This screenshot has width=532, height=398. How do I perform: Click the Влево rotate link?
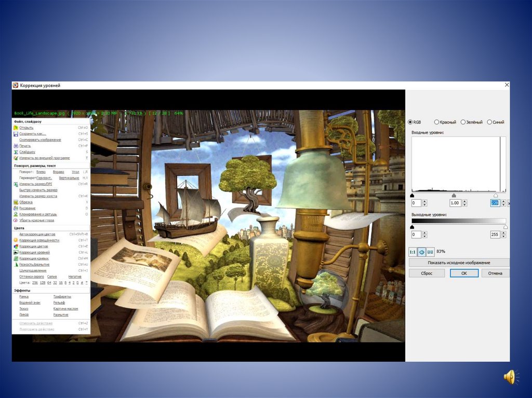(41, 172)
